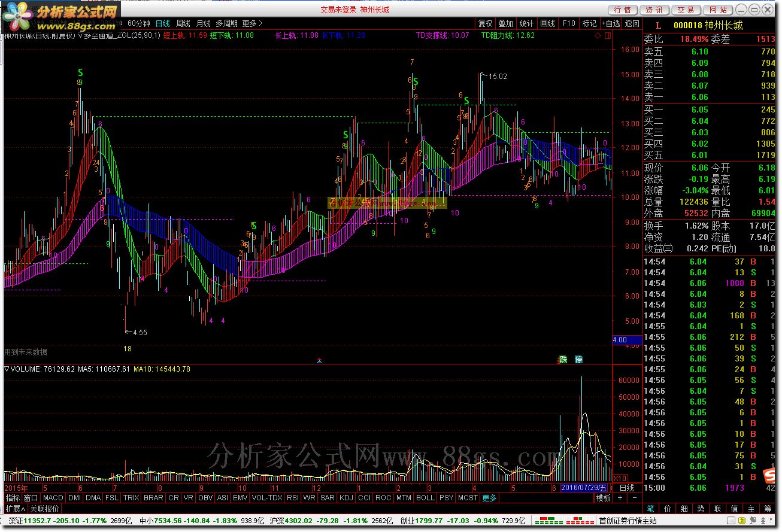Open the 复权 price adjustment menu
Viewport: 782px width, 532px height.
(x=485, y=23)
